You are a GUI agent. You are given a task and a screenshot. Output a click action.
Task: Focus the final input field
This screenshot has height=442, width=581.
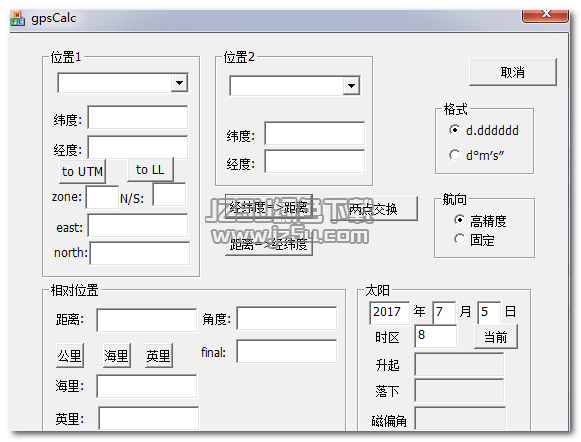click(x=286, y=351)
